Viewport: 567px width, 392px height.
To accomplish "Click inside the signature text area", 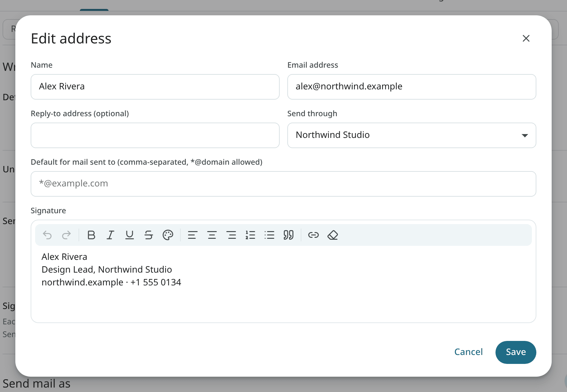I will (x=283, y=284).
